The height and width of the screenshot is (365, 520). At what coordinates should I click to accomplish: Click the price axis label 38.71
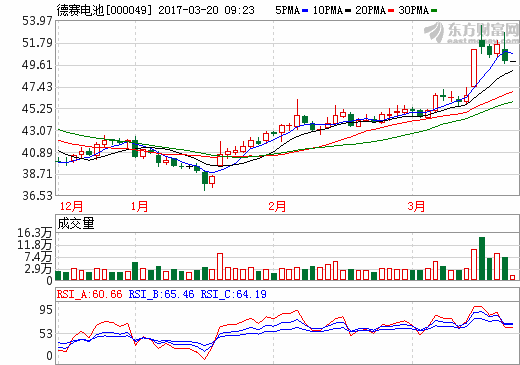point(37,174)
